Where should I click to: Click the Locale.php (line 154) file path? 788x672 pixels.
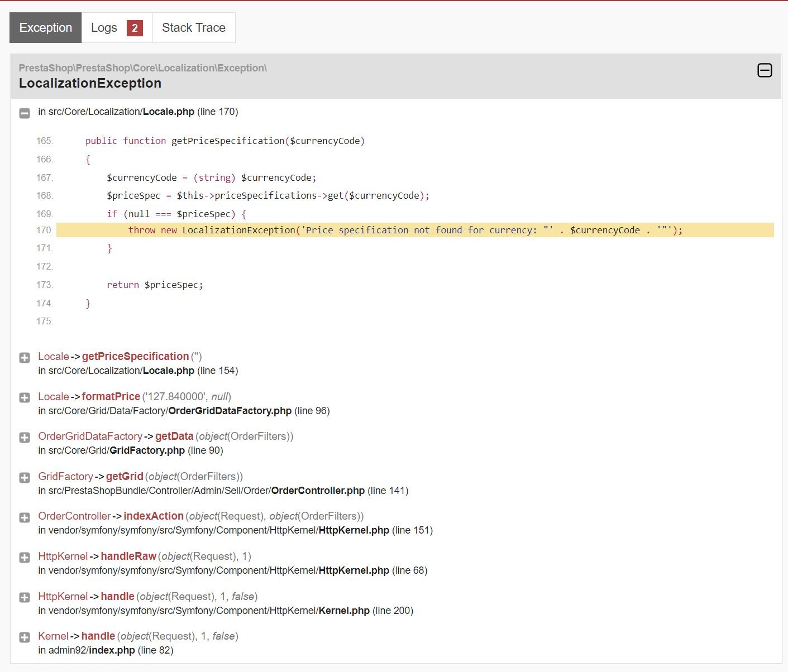(138, 371)
